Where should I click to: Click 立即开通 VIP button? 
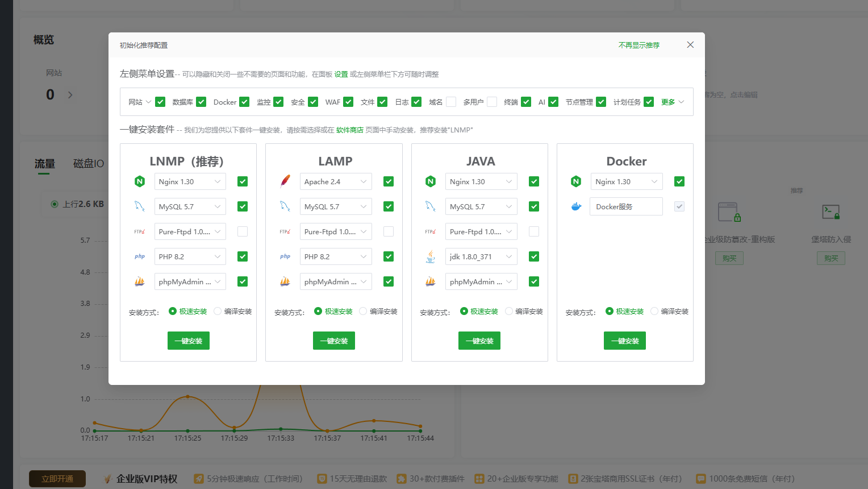pyautogui.click(x=57, y=479)
